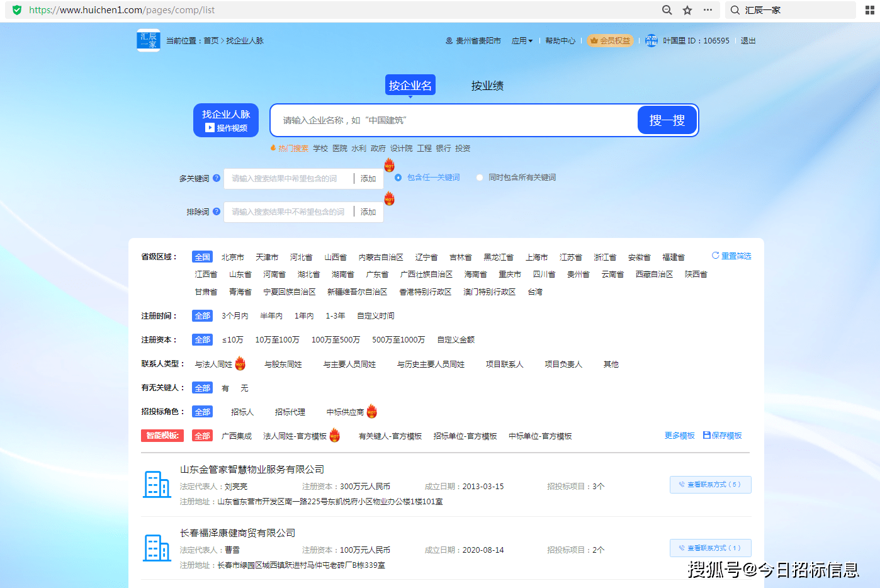
Task: Click the 汇辰一家 site logo
Action: (x=149, y=40)
